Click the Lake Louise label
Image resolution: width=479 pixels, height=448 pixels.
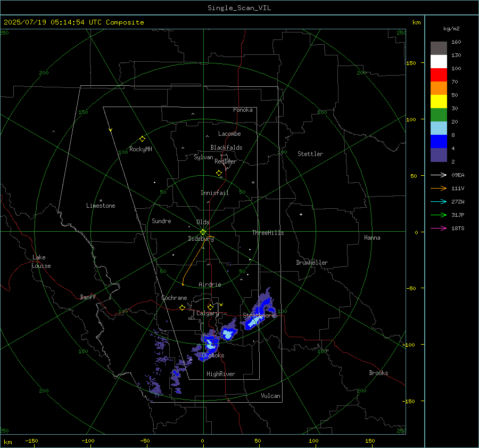tap(41, 262)
